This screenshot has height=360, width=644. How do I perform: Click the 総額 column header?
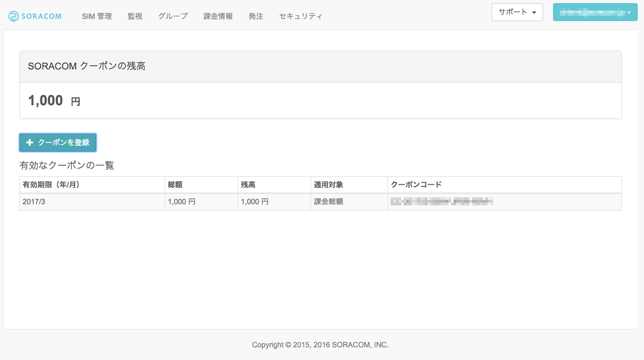[x=201, y=185]
